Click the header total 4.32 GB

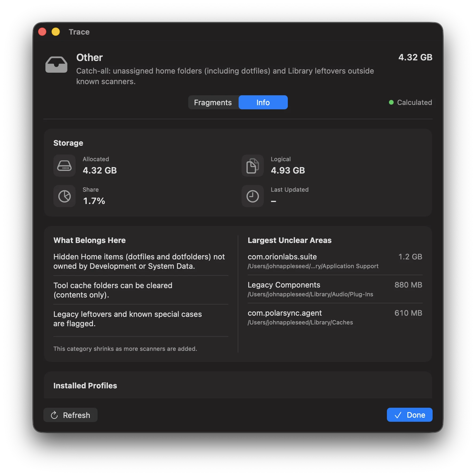pos(415,57)
